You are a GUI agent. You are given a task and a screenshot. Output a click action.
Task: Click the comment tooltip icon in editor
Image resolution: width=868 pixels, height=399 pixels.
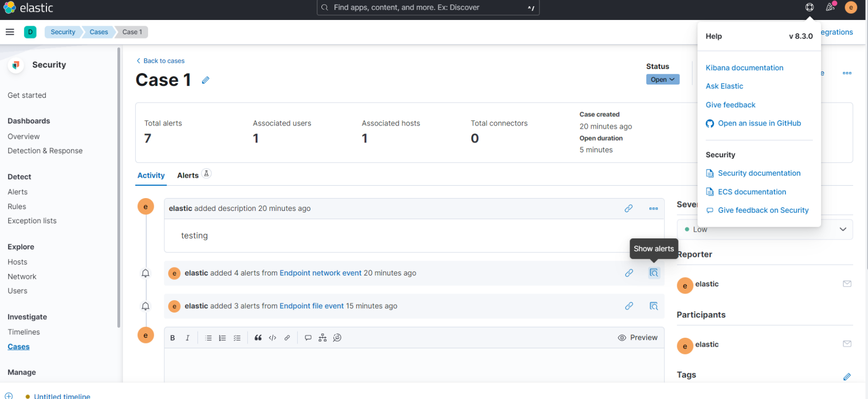click(308, 338)
